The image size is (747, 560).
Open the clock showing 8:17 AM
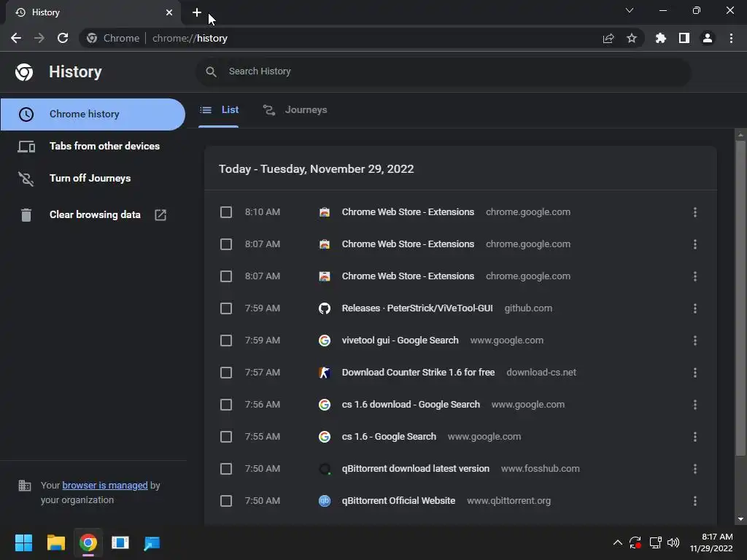click(x=711, y=542)
